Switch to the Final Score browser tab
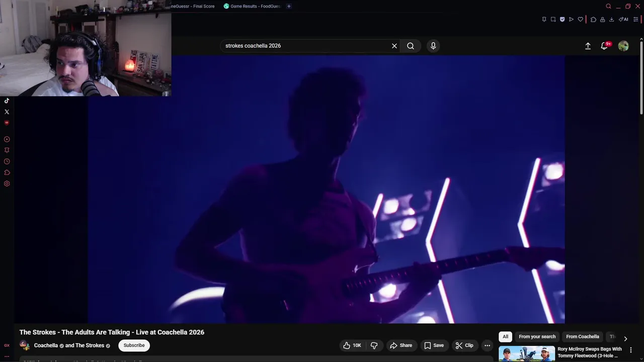The width and height of the screenshot is (644, 362). [x=193, y=6]
